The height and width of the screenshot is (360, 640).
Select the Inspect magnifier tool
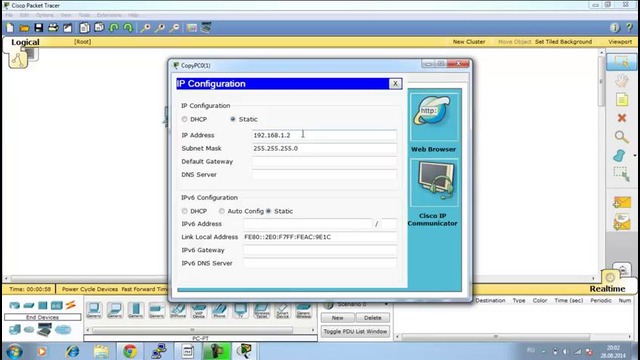[621, 137]
